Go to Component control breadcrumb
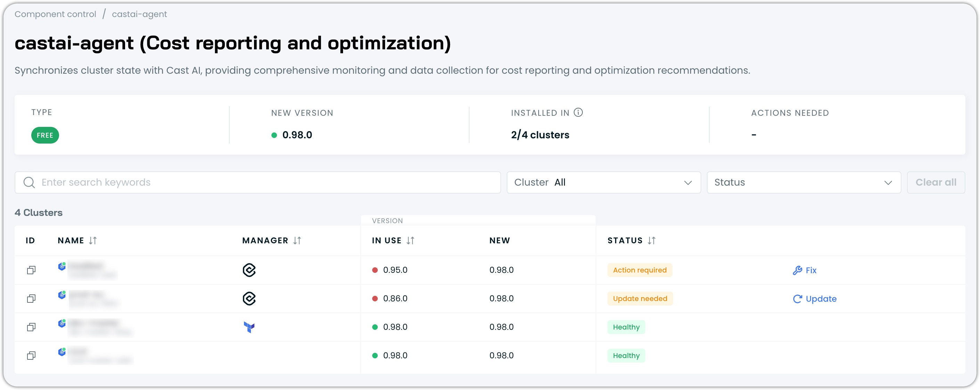 click(55, 14)
